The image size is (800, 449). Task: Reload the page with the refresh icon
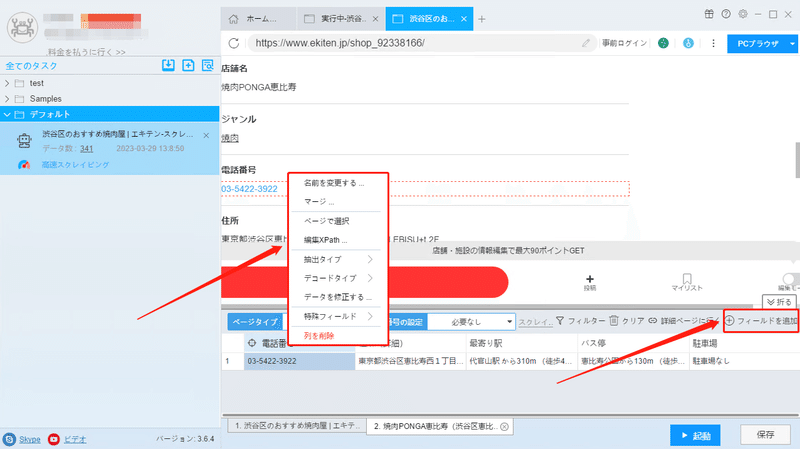click(x=234, y=43)
